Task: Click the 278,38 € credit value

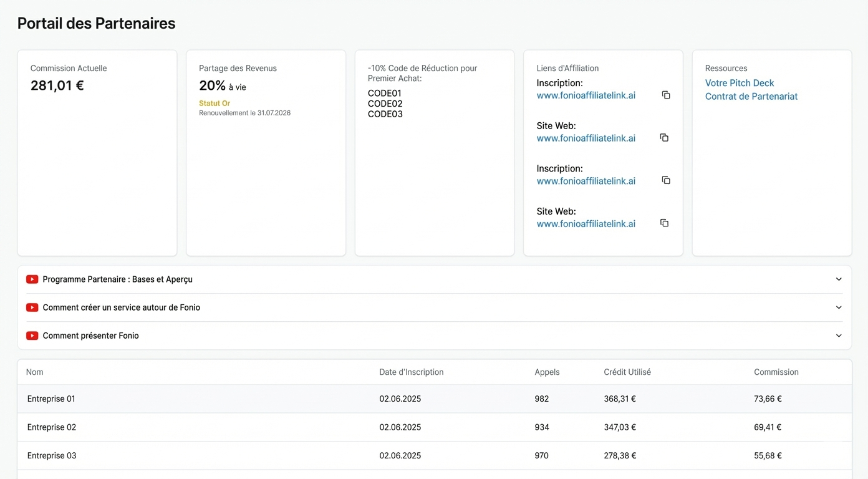Action: click(620, 455)
